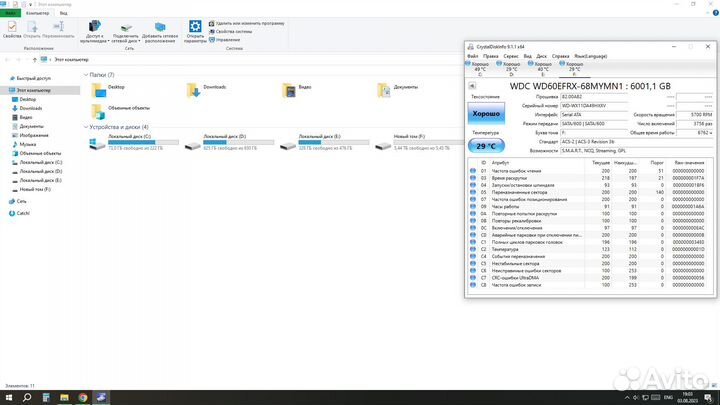This screenshot has width=720, height=405.
Task: Click the Этот компьютер address bar
Action: coord(71,60)
